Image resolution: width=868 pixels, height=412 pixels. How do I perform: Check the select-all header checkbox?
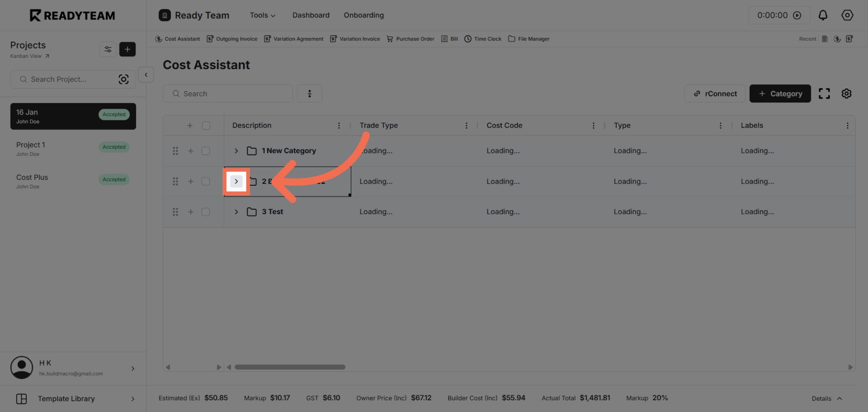pos(206,125)
